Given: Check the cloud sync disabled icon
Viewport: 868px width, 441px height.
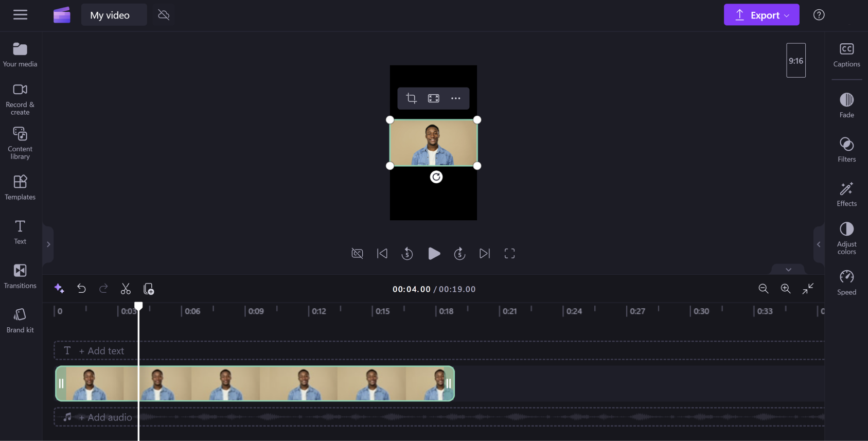Looking at the screenshot, I should (x=164, y=15).
